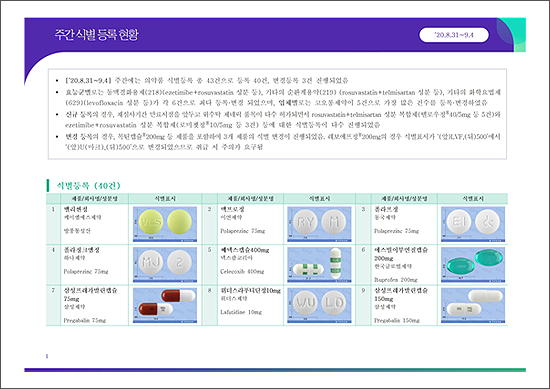
Task: Select the white tablet imprinted EI
Action: point(459,222)
